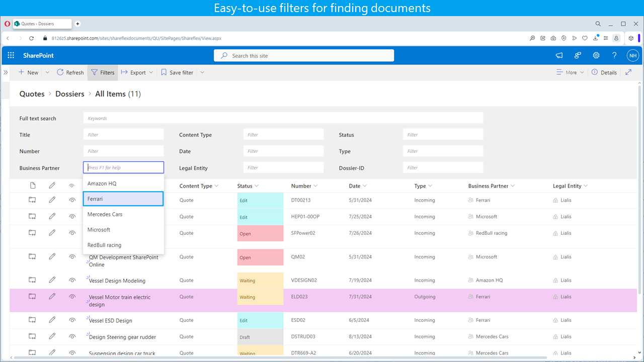
Task: Open the browser ad blocker shield icon
Action: pyautogui.click(x=564, y=38)
